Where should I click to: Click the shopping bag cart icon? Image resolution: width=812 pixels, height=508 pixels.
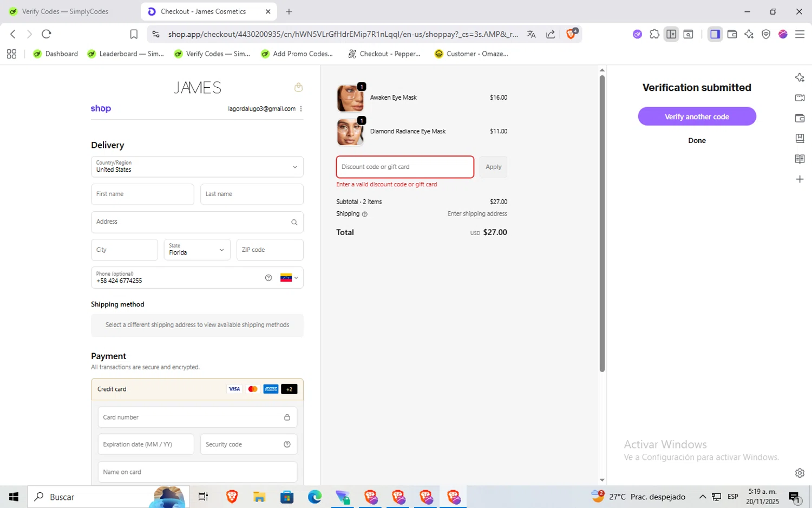[298, 87]
